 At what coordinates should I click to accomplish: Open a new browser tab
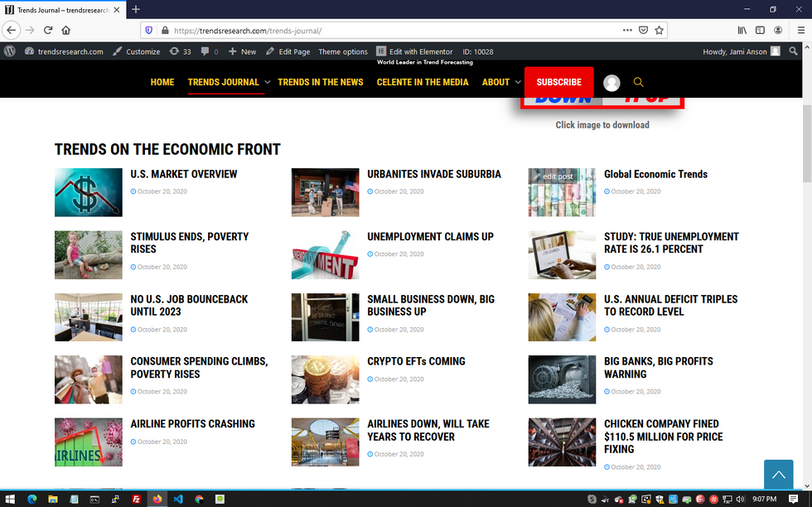click(136, 9)
